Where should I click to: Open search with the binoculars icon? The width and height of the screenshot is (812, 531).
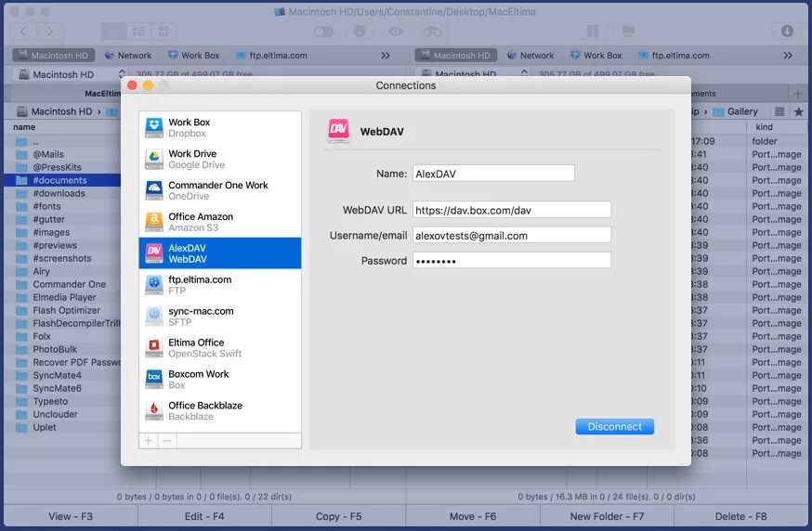point(432,32)
